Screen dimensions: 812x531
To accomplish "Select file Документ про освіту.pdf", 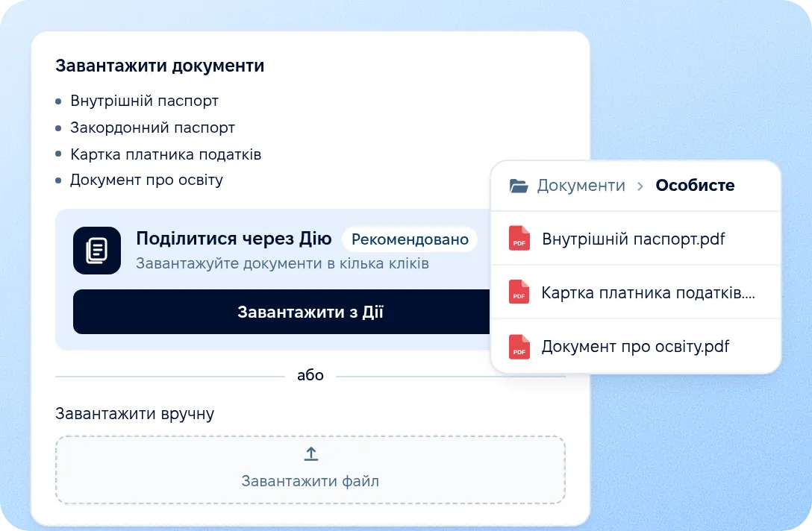I will click(635, 346).
